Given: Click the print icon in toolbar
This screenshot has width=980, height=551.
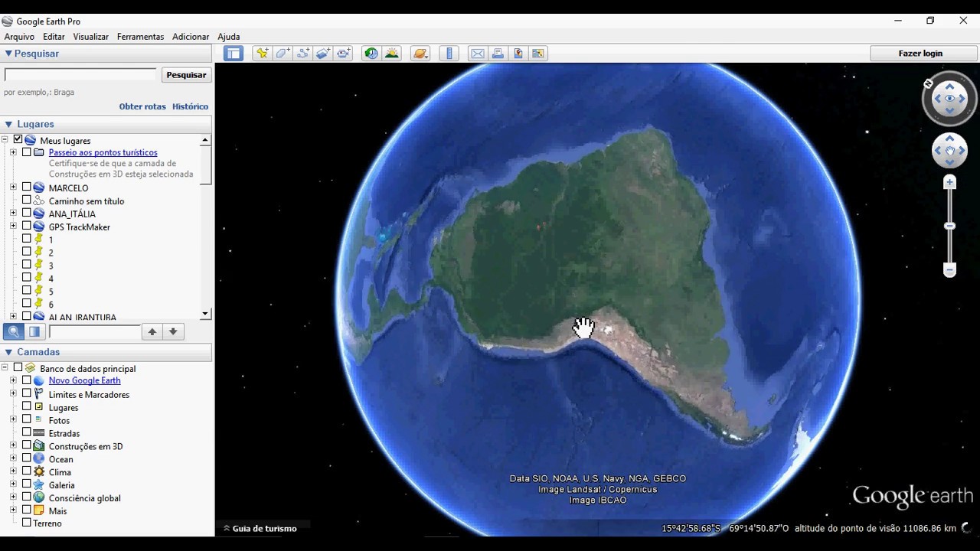Looking at the screenshot, I should click(x=498, y=54).
